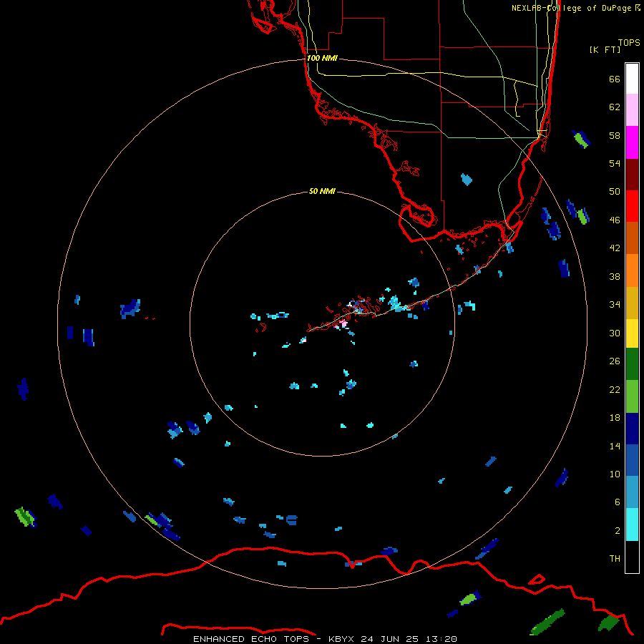Screen dimensions: 644x644
Task: Select the bright orange legend swatch
Action: pos(632,270)
